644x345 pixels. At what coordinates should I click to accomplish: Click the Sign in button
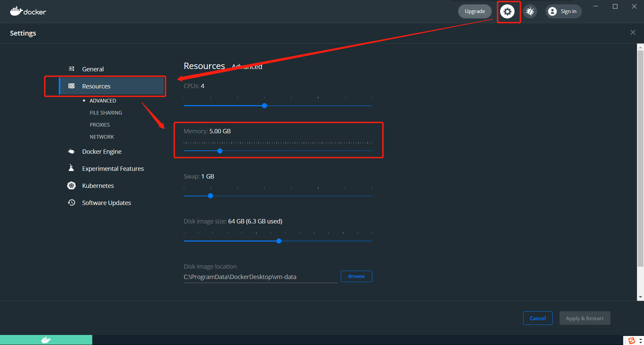click(x=563, y=11)
